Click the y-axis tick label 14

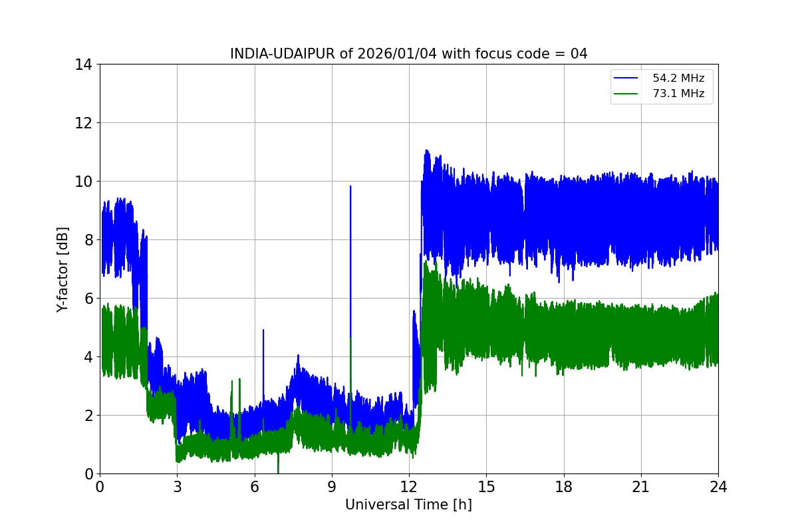(x=84, y=65)
